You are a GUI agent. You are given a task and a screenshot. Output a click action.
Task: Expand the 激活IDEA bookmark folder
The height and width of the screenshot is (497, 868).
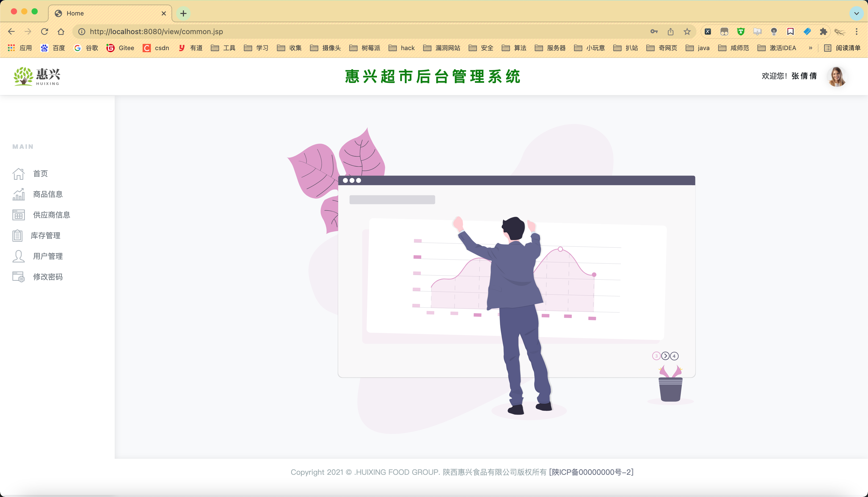point(777,48)
